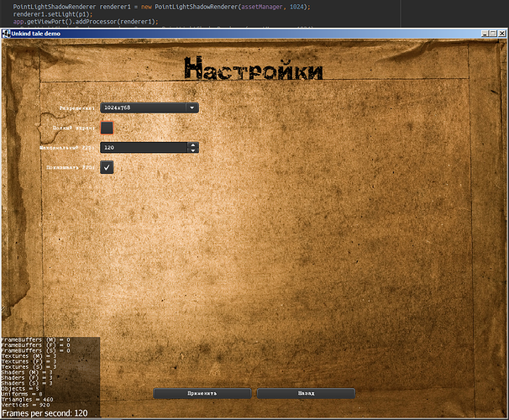This screenshot has width=509, height=420.
Task: Click the 'Objects = 5' stat line
Action: click(x=20, y=389)
